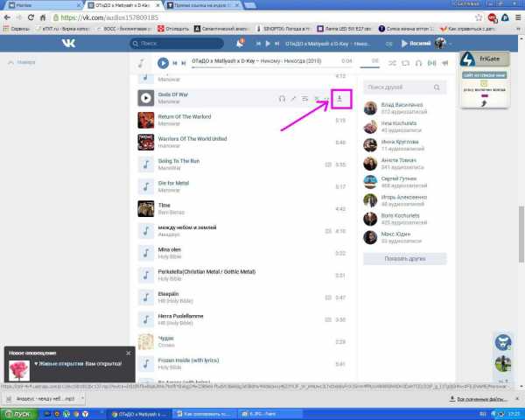Viewport: 525px width, 420px height.
Task: Click the Frozen Inside (with lyrics) track
Action: (241, 363)
